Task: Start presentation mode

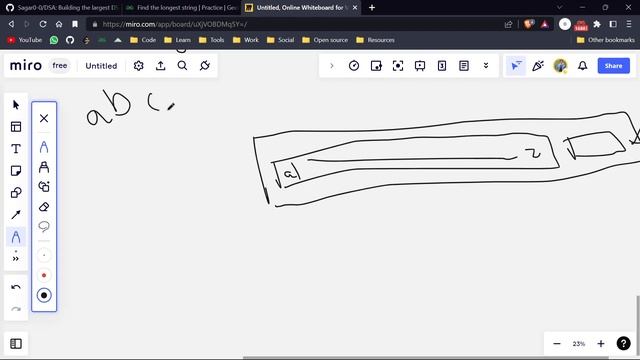Action: (x=420, y=66)
